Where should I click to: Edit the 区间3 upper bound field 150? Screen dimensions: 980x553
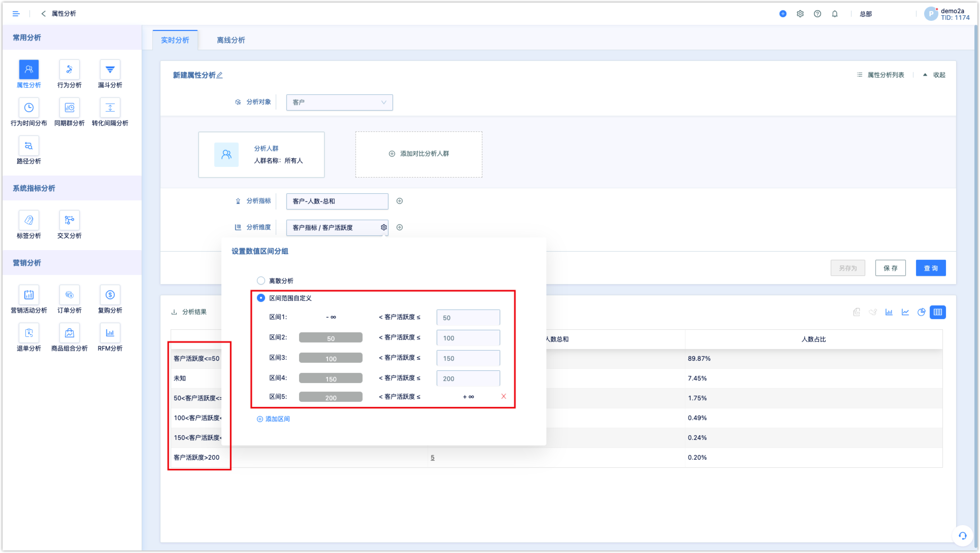tap(468, 358)
